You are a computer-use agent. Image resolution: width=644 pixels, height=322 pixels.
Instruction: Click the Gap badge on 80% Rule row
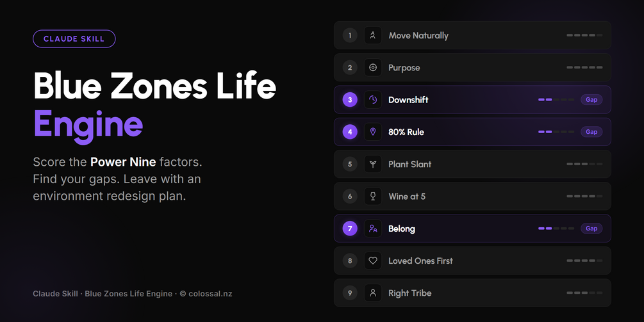coord(591,132)
